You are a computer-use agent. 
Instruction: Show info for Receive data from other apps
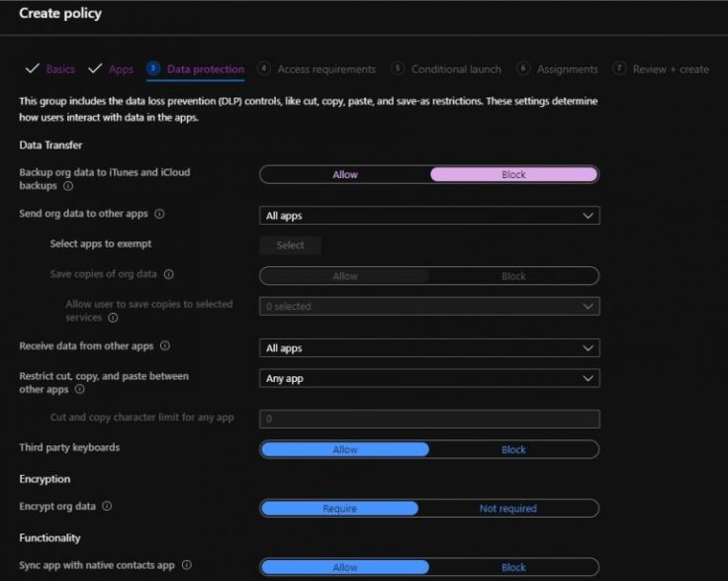coord(165,346)
